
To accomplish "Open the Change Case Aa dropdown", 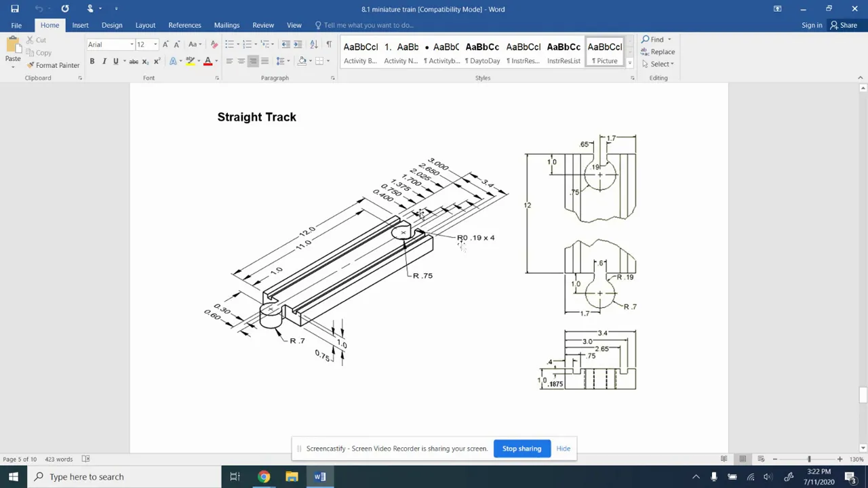I will (195, 45).
